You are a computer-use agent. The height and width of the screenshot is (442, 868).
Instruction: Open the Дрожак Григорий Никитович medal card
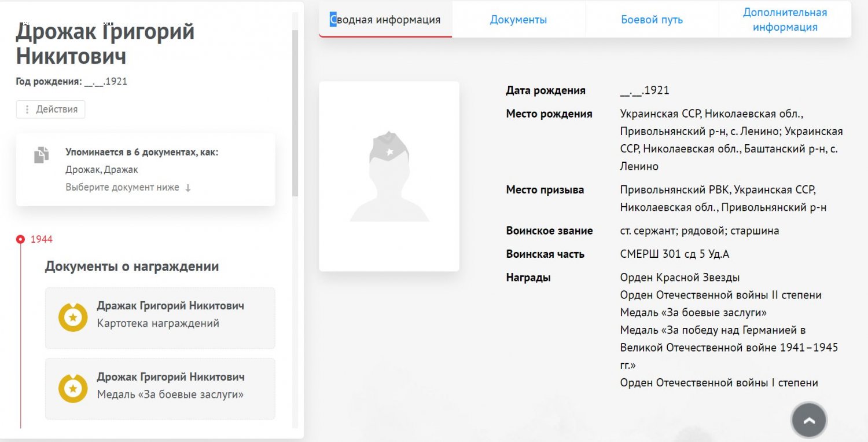[x=160, y=389]
